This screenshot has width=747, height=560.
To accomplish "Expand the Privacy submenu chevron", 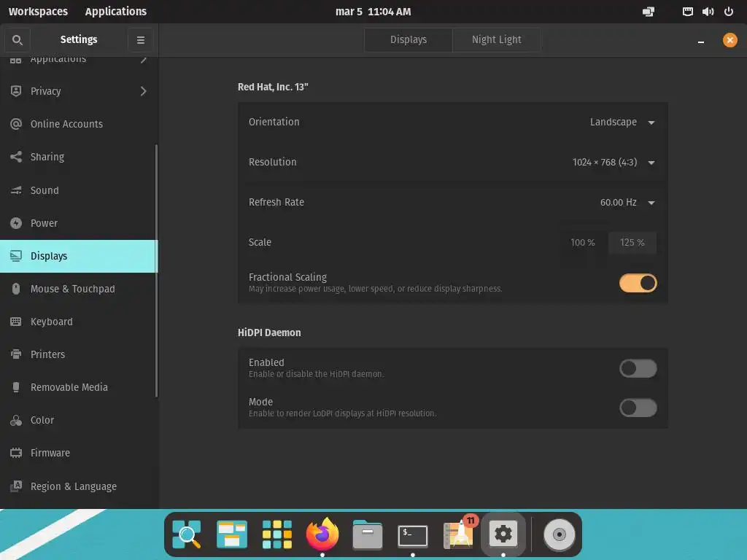I will [x=144, y=91].
